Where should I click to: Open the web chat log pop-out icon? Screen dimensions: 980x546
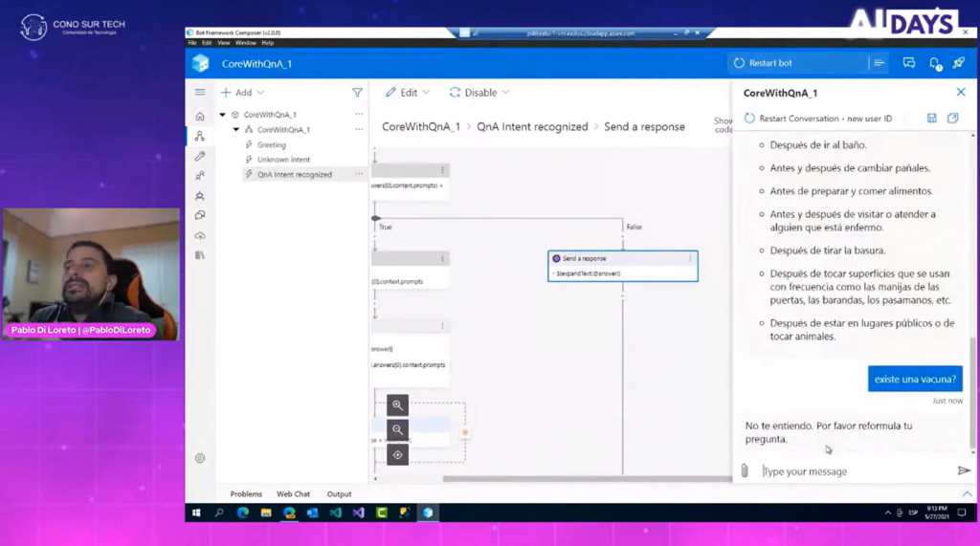pos(952,118)
